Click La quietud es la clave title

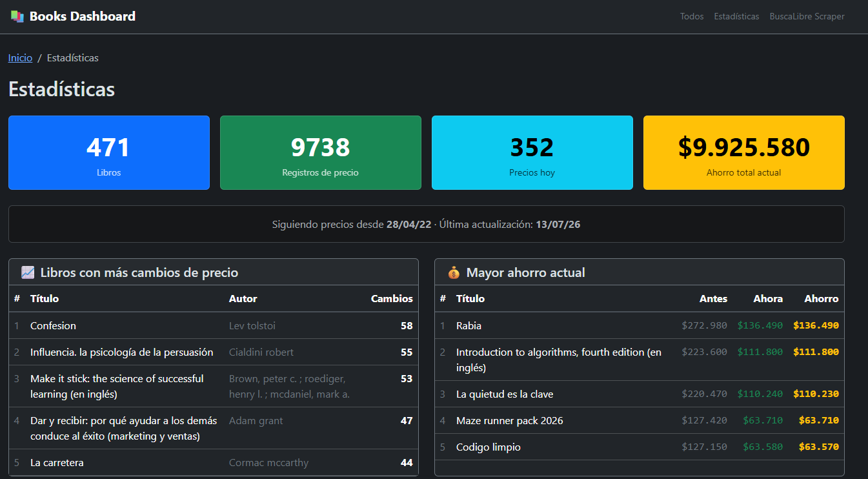click(505, 394)
